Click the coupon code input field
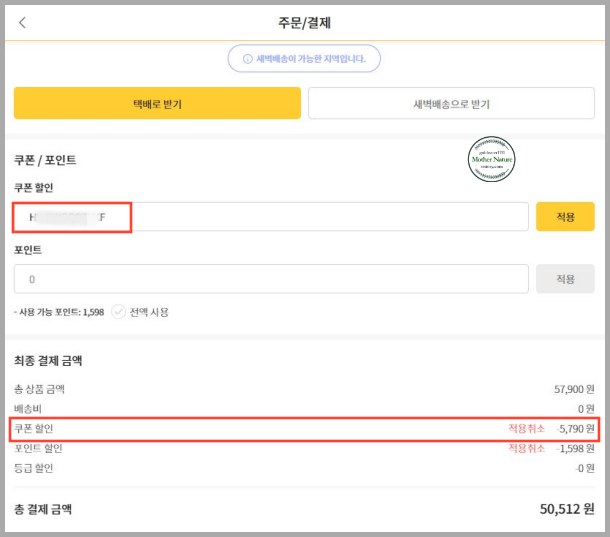 coord(271,217)
